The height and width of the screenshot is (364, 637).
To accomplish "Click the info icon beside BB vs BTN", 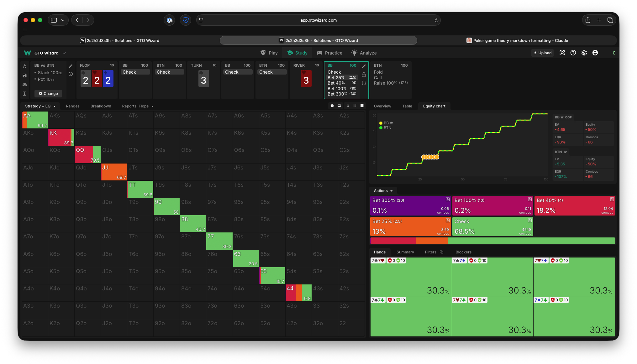I will pos(71,74).
